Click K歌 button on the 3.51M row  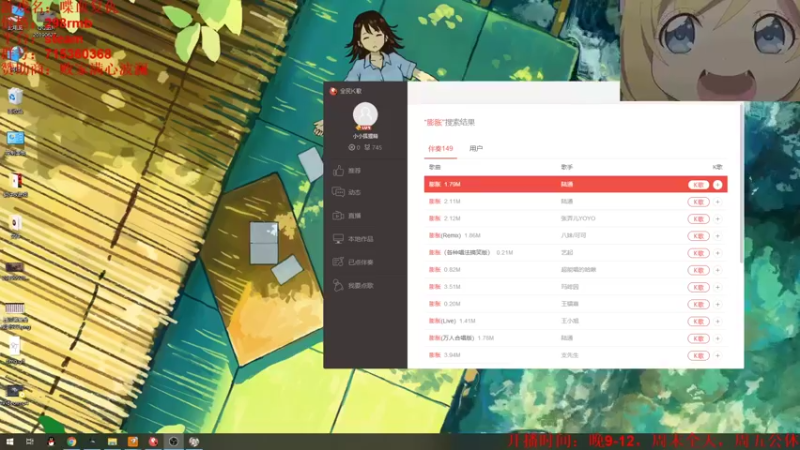point(698,287)
